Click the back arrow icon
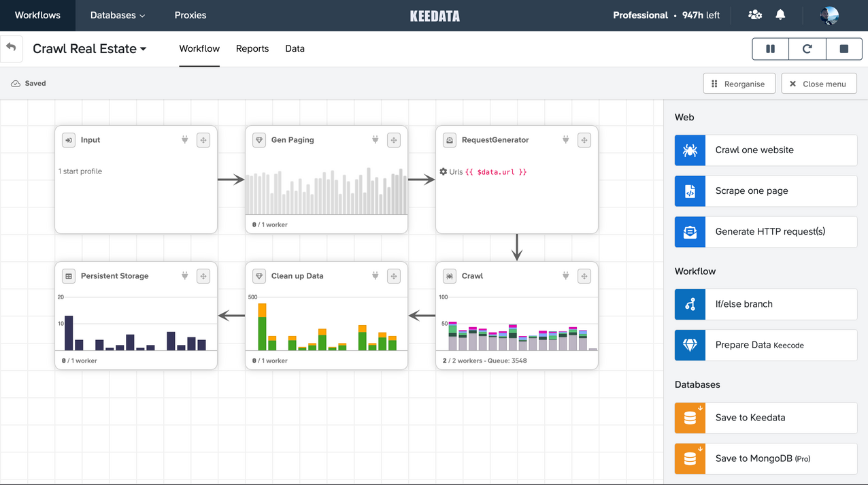 (x=10, y=48)
